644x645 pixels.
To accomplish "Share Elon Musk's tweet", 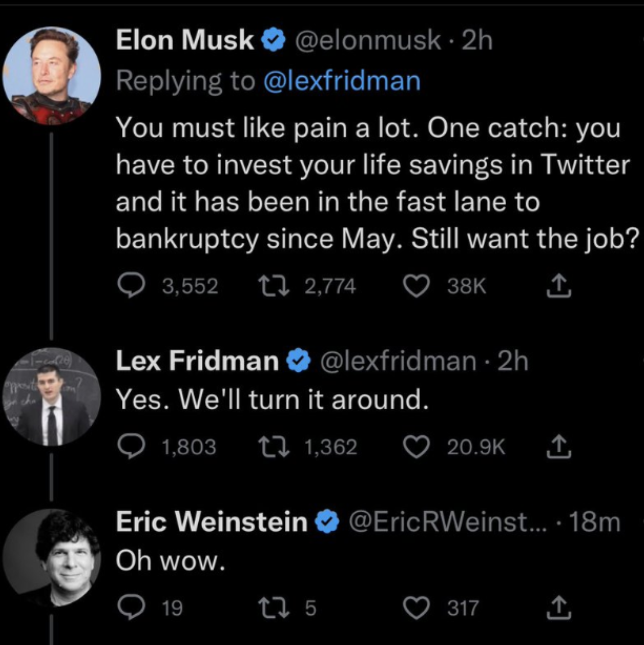I will 558,286.
